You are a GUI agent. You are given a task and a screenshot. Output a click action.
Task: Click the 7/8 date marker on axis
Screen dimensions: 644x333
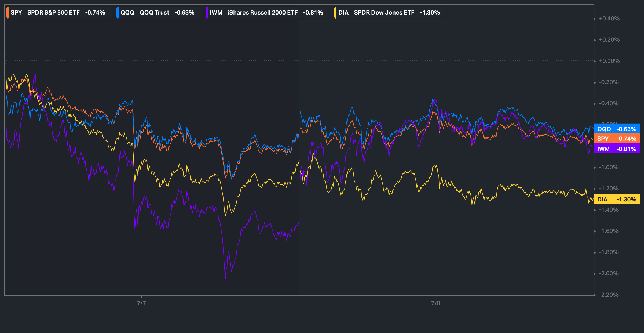(x=436, y=303)
